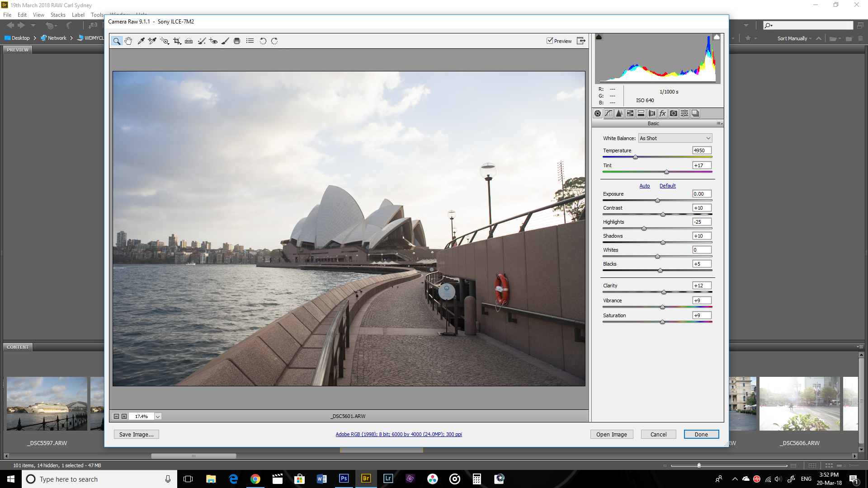Open the White Balance dropdown
Image resolution: width=868 pixels, height=488 pixels.
(x=675, y=138)
